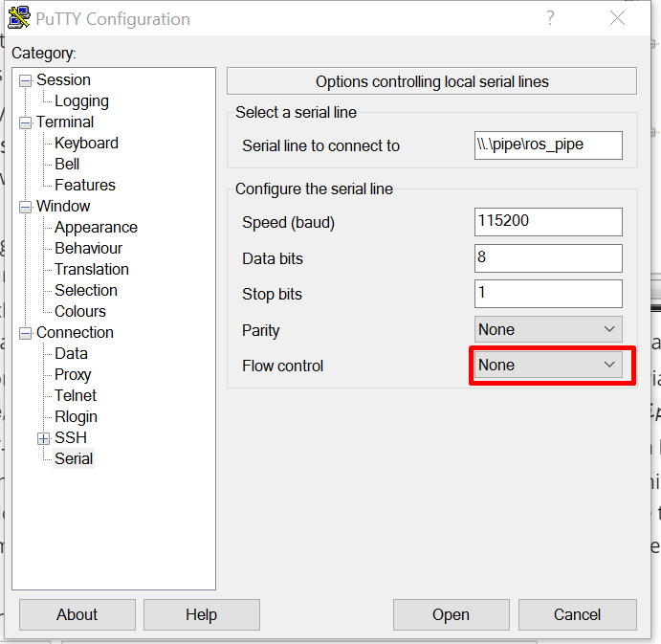Go to the Appearance settings
The image size is (661, 644).
(96, 228)
